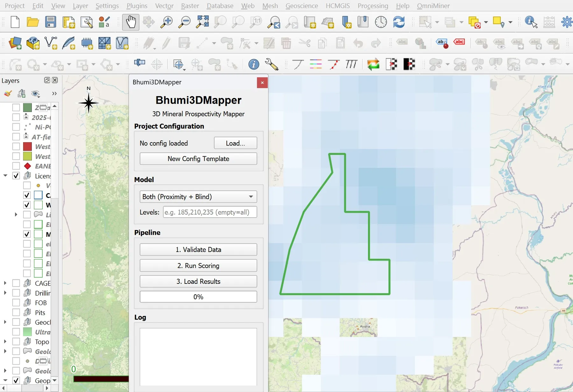Open the Raster menu

click(190, 6)
